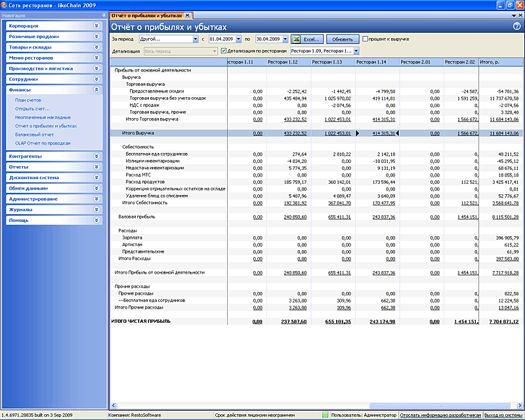Open План счетов in Финансы
The width and height of the screenshot is (525, 420).
tap(28, 100)
